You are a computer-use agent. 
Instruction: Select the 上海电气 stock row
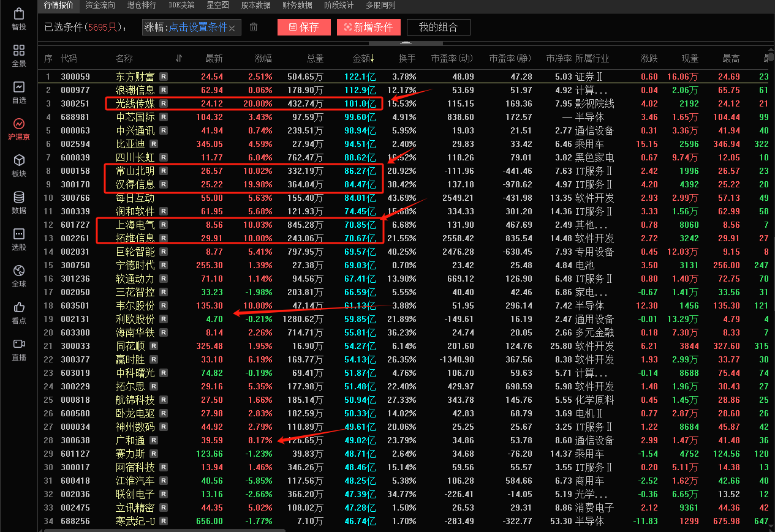point(404,225)
